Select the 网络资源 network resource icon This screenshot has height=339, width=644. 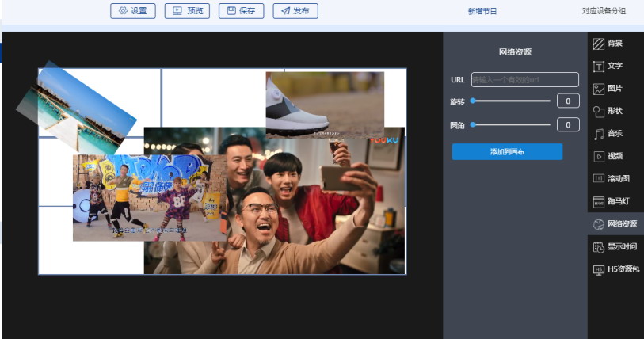tap(599, 224)
